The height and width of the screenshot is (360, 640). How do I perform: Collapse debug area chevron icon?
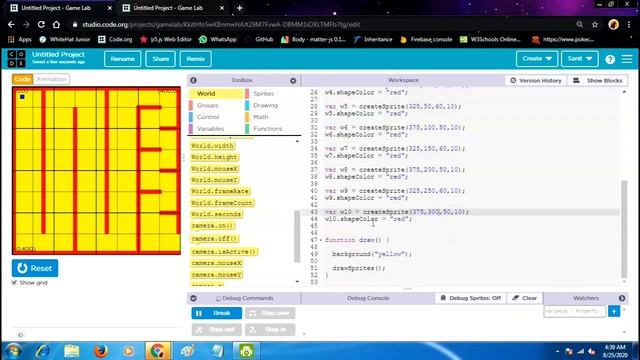193,298
